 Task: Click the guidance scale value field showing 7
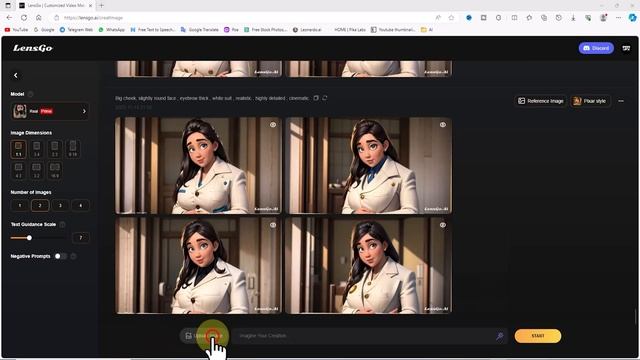80,238
